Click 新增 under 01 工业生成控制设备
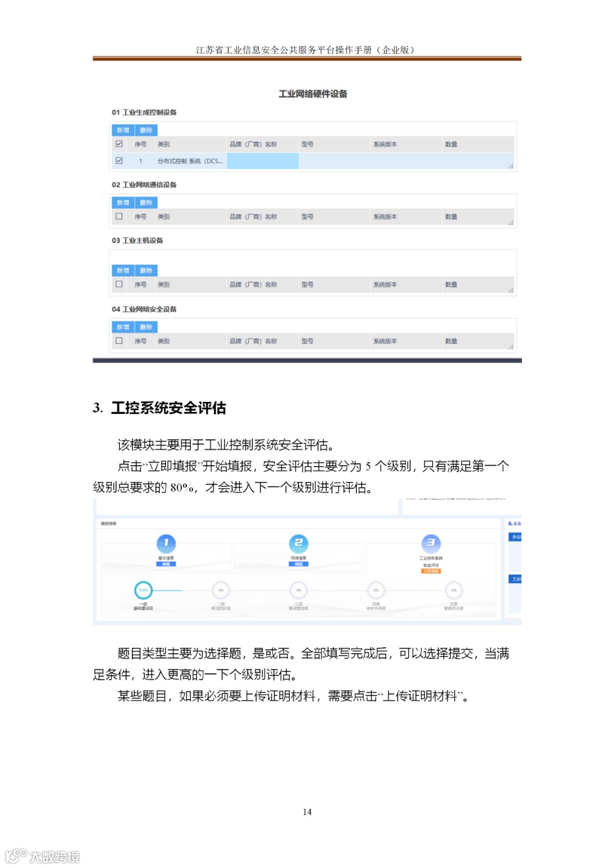The image size is (614, 868). click(123, 130)
